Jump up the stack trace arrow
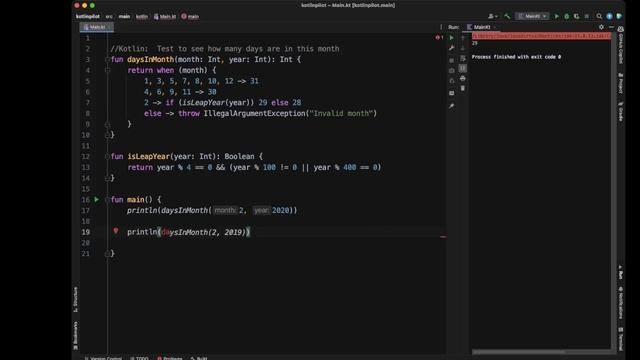 coord(462,38)
